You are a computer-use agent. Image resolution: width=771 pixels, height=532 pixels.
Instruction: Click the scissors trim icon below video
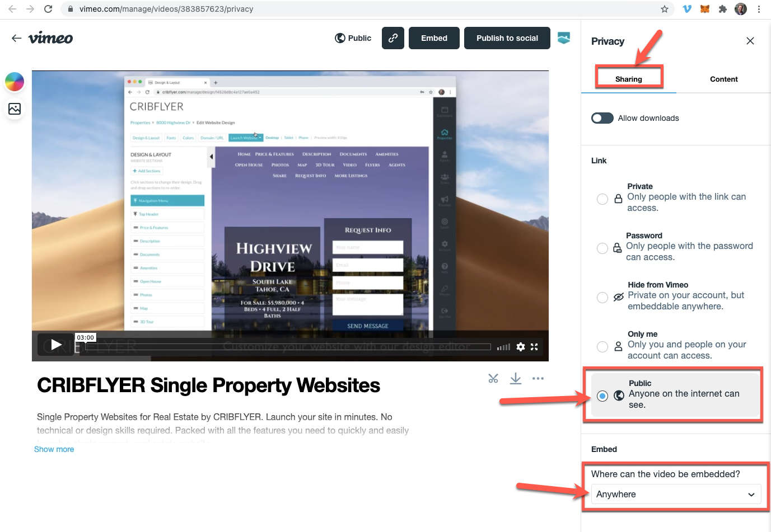[493, 379]
